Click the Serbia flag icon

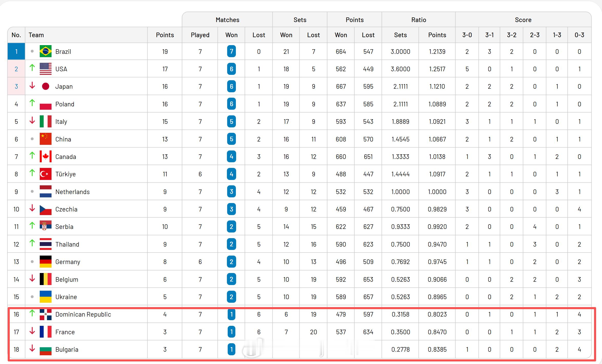(46, 226)
